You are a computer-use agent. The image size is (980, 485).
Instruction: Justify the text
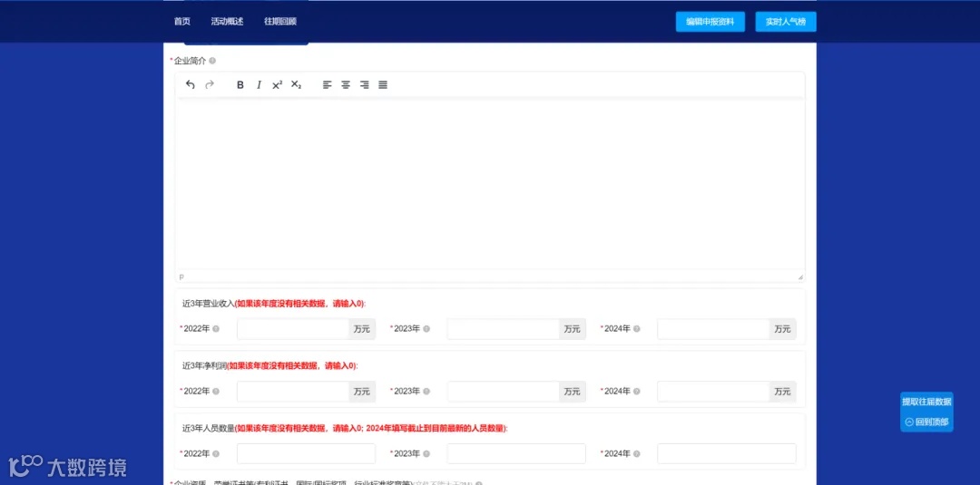383,85
